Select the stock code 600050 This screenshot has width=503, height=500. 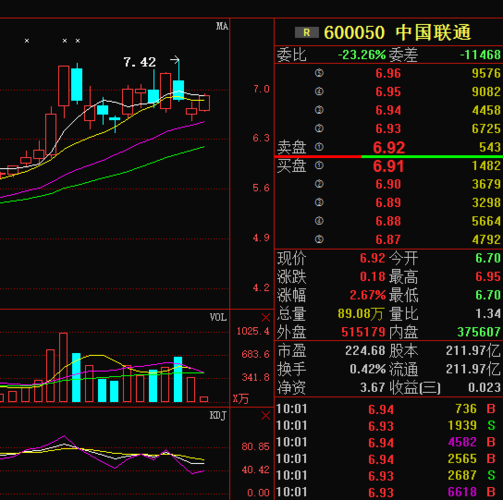[x=354, y=33]
